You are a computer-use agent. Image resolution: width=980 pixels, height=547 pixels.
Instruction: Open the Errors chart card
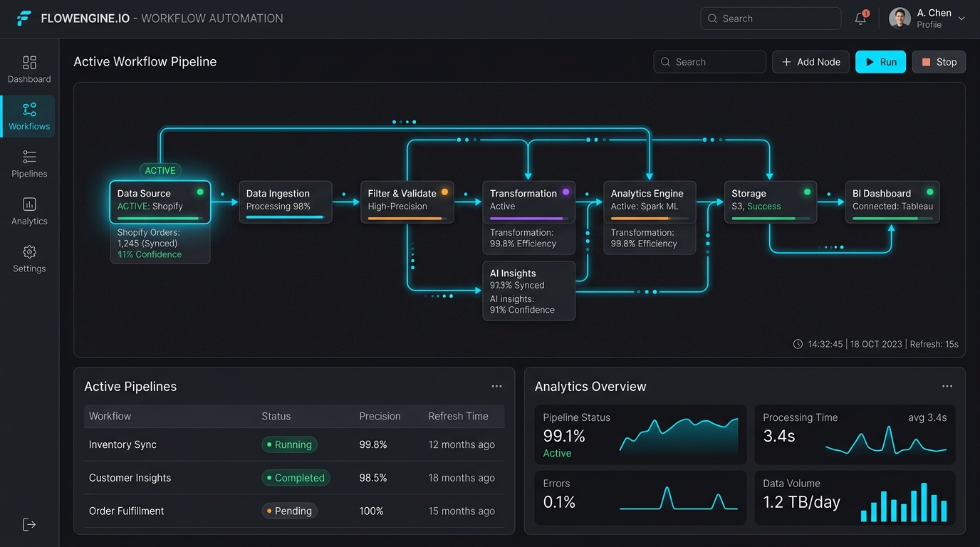click(x=640, y=498)
